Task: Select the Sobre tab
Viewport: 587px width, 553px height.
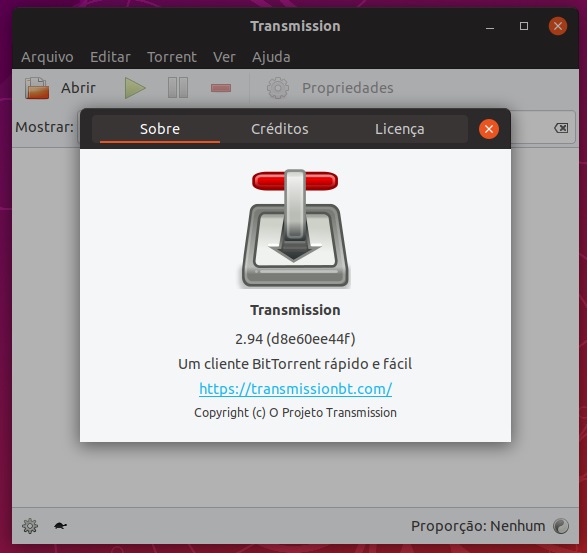Action: [160, 129]
